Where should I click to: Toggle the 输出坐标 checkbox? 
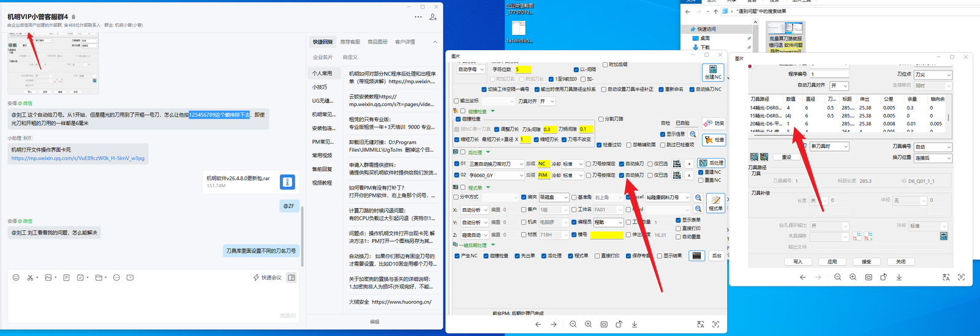tap(456, 101)
